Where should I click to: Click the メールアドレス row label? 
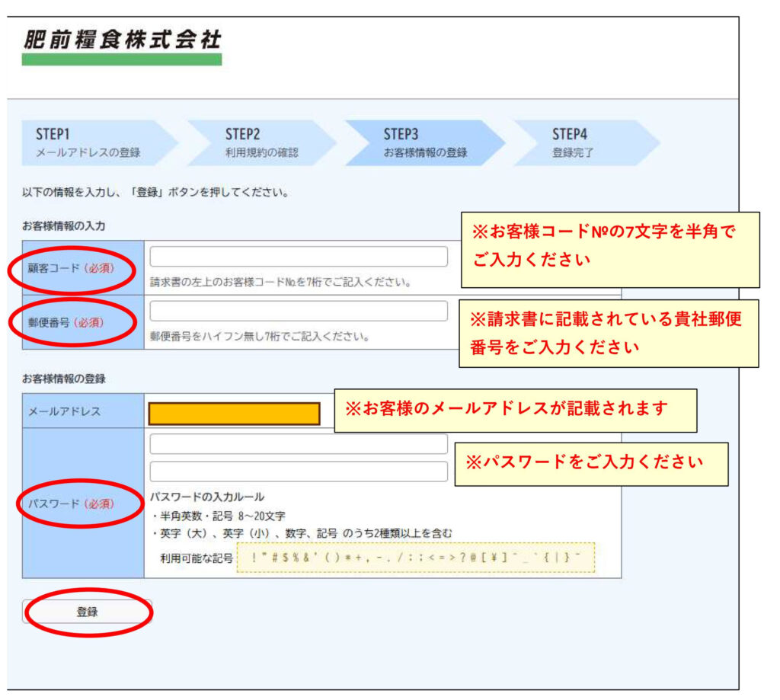click(x=64, y=411)
